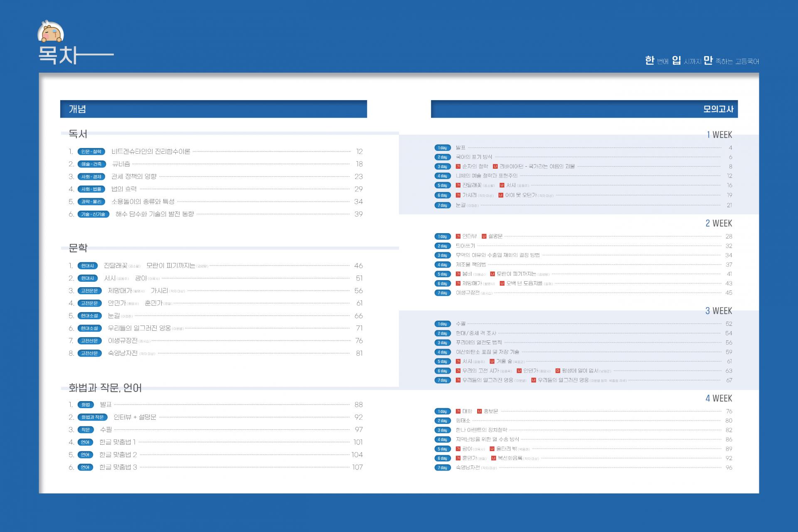Open the 한나 아렌트의 정치철학 entry
The height and width of the screenshot is (532, 798).
tap(481, 430)
